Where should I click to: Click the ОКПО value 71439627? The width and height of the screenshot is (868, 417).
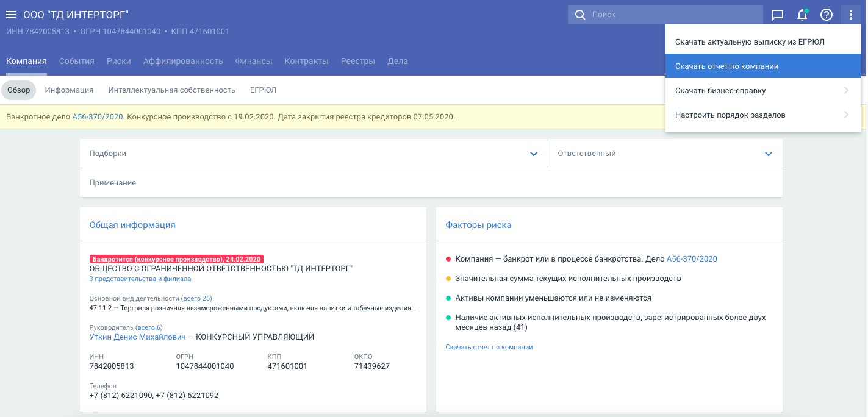pyautogui.click(x=372, y=366)
